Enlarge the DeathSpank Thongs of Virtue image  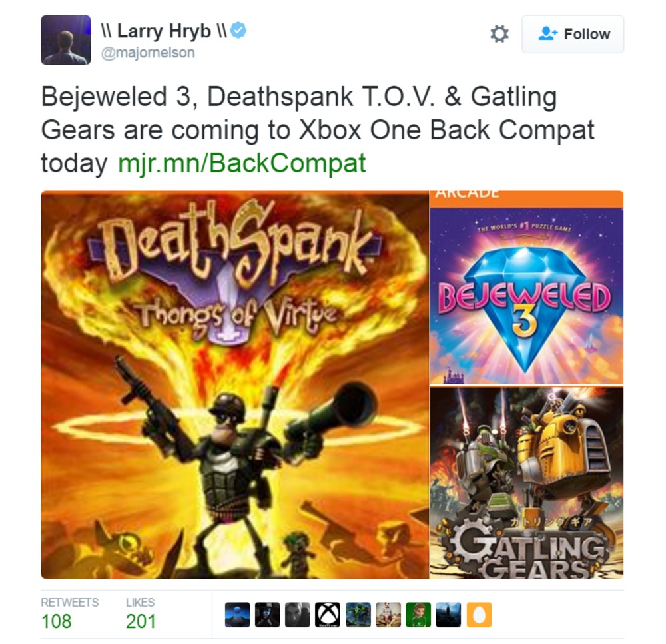pos(235,385)
